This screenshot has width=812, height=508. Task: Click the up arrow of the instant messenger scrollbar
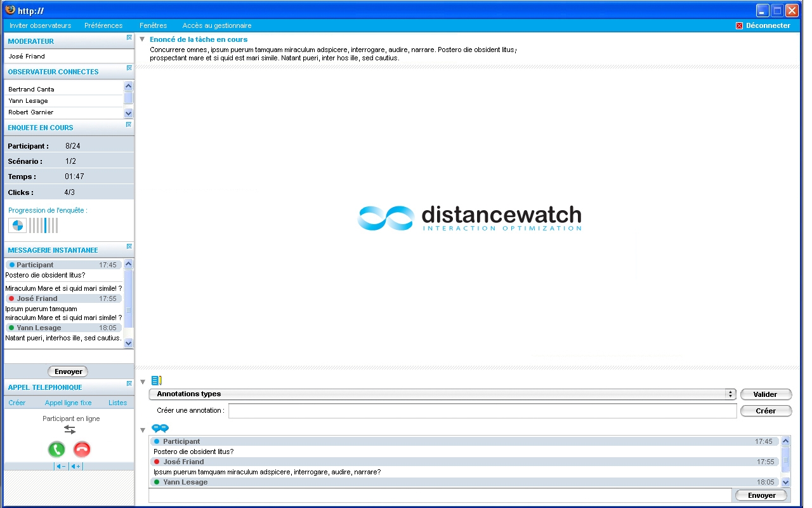coord(129,264)
